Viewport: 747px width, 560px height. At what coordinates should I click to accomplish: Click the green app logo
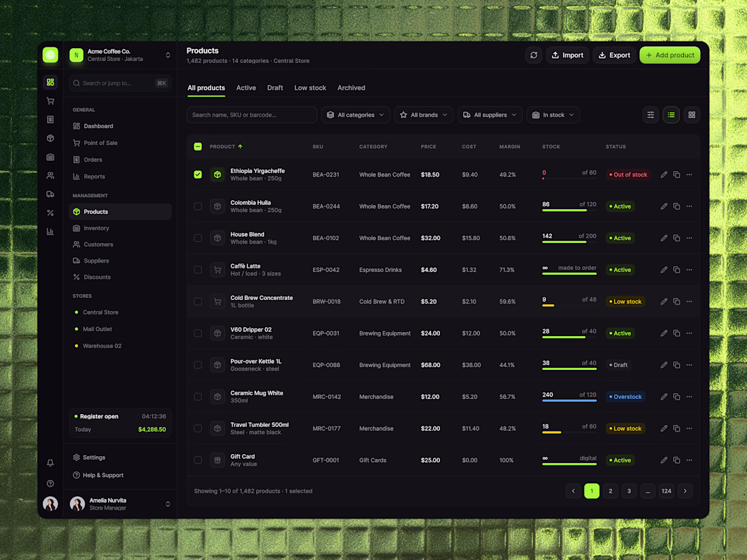pos(50,55)
